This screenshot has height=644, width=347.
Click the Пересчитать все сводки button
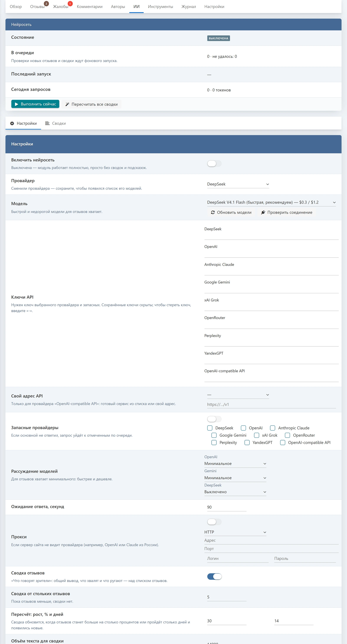(92, 104)
